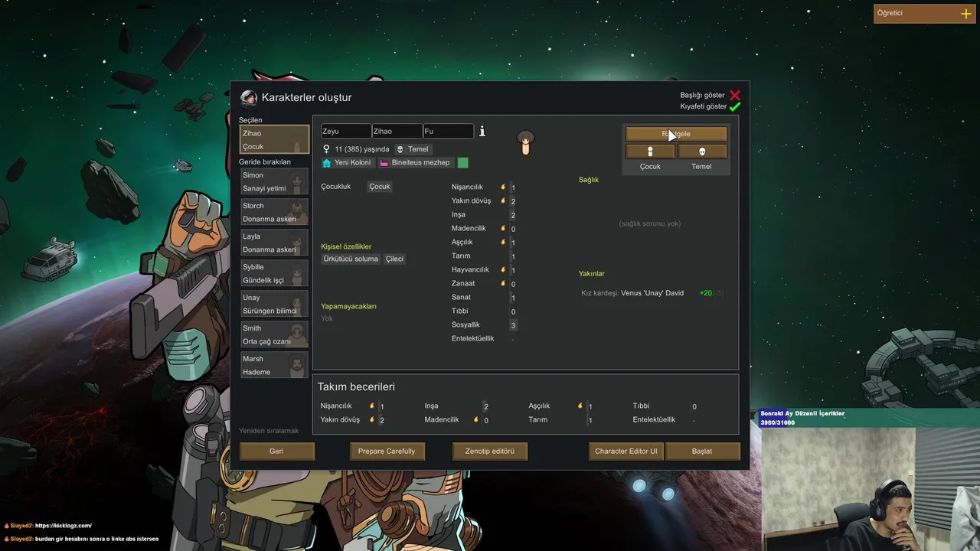Click the Bineiteus mezhep ideology icon

[x=384, y=162]
